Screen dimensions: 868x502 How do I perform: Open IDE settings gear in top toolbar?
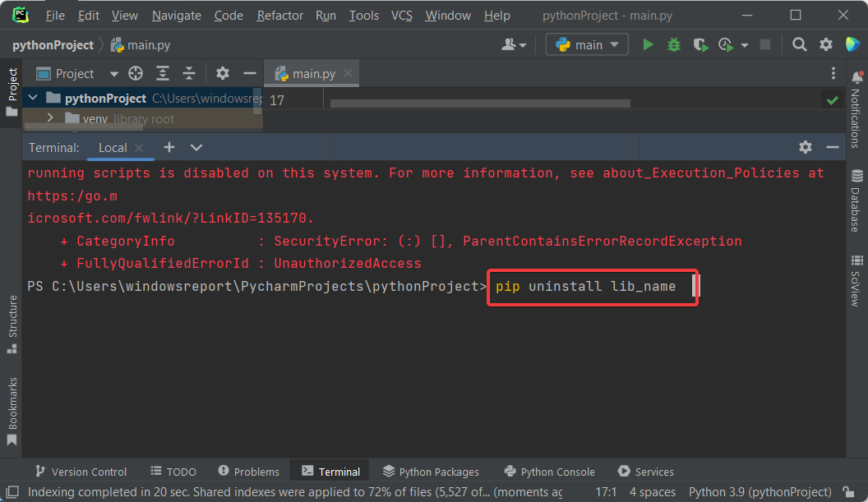(826, 45)
